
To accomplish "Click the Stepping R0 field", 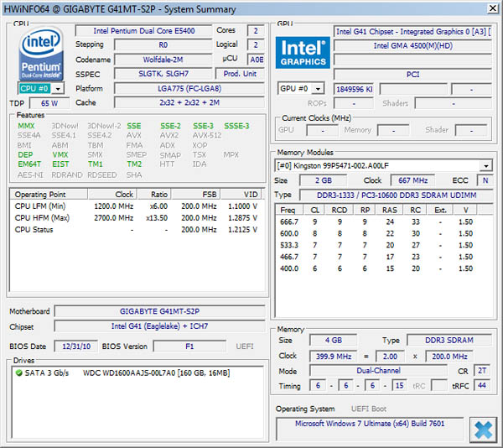I will tap(163, 45).
